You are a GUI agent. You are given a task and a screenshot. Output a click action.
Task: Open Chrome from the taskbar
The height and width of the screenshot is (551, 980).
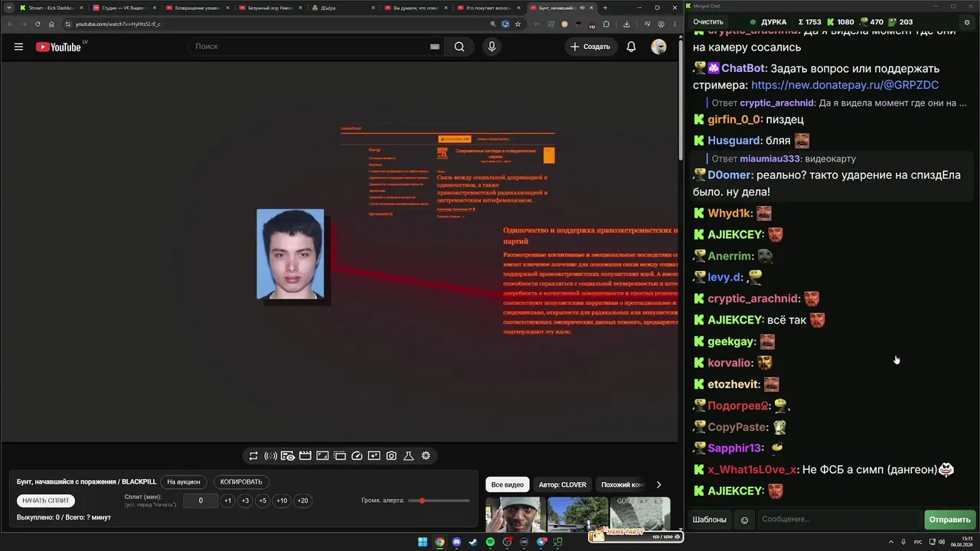(439, 543)
